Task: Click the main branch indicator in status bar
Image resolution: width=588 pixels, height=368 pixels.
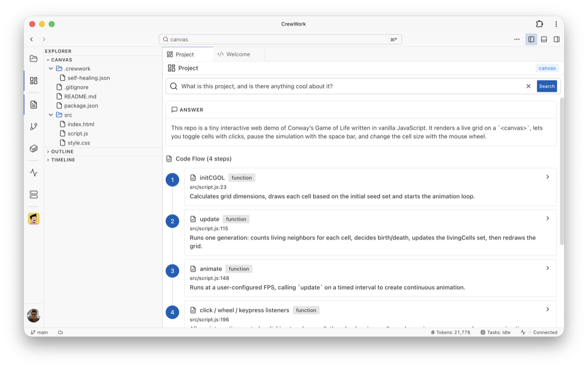Action: [39, 332]
